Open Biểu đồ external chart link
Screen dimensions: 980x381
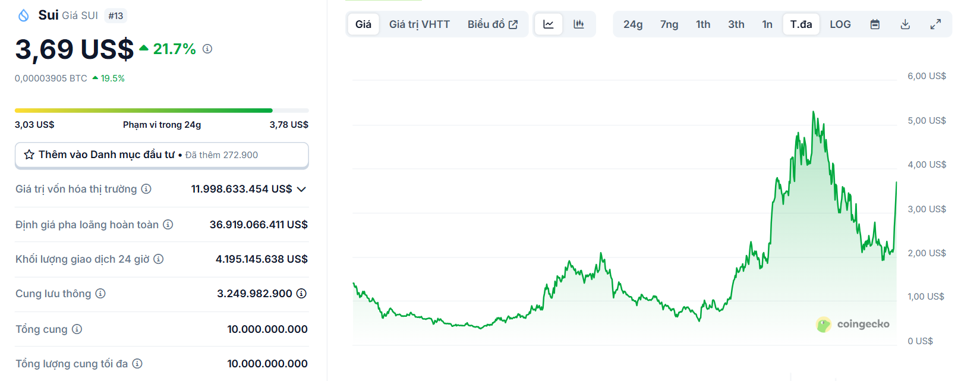(x=493, y=24)
